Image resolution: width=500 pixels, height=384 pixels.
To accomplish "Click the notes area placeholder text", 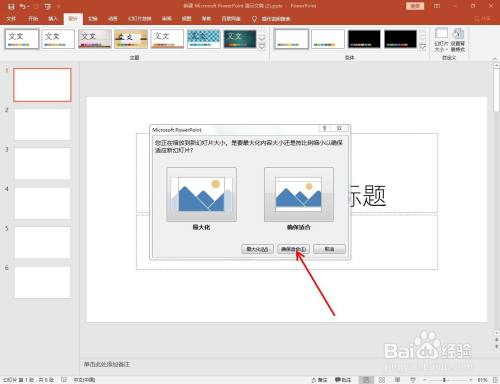I will tap(107, 364).
